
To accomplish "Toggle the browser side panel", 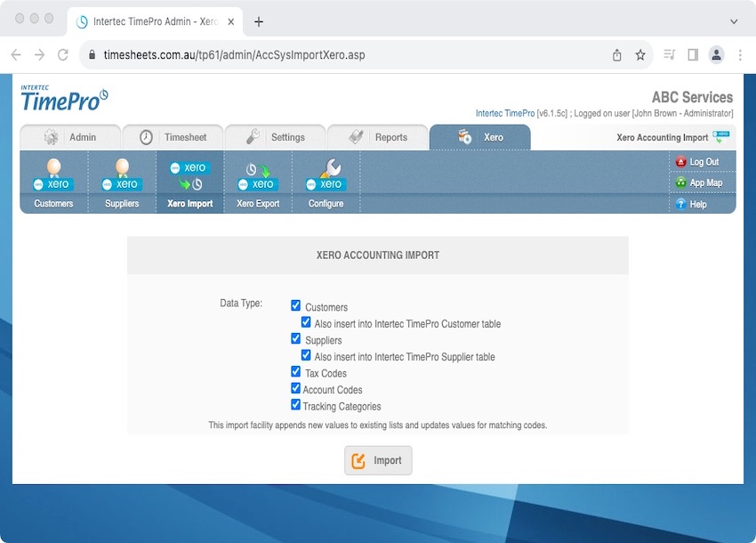I will click(x=693, y=55).
